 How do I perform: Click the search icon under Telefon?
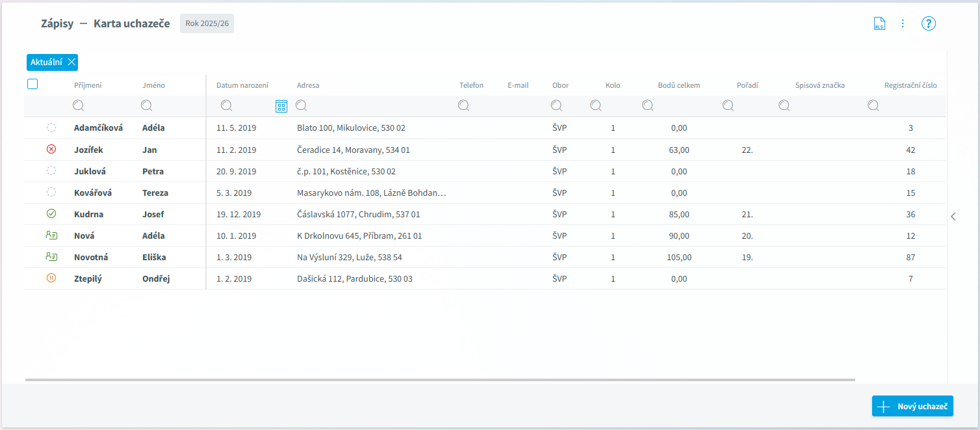pos(464,105)
